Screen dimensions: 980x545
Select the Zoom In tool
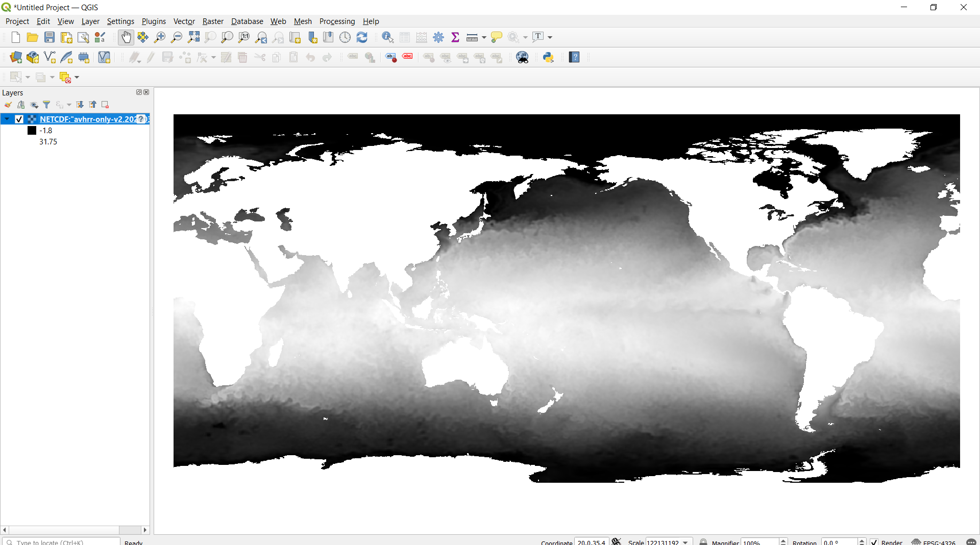pyautogui.click(x=160, y=37)
